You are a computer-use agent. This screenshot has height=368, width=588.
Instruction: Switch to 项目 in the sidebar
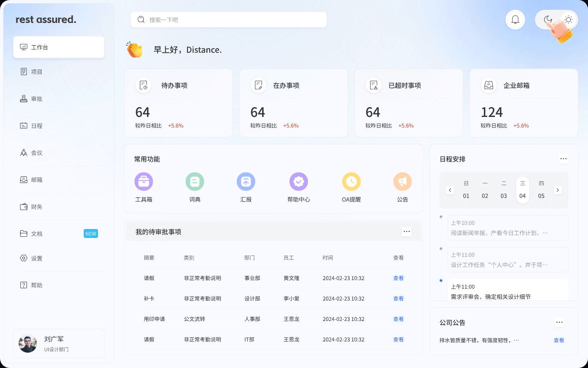pos(36,72)
